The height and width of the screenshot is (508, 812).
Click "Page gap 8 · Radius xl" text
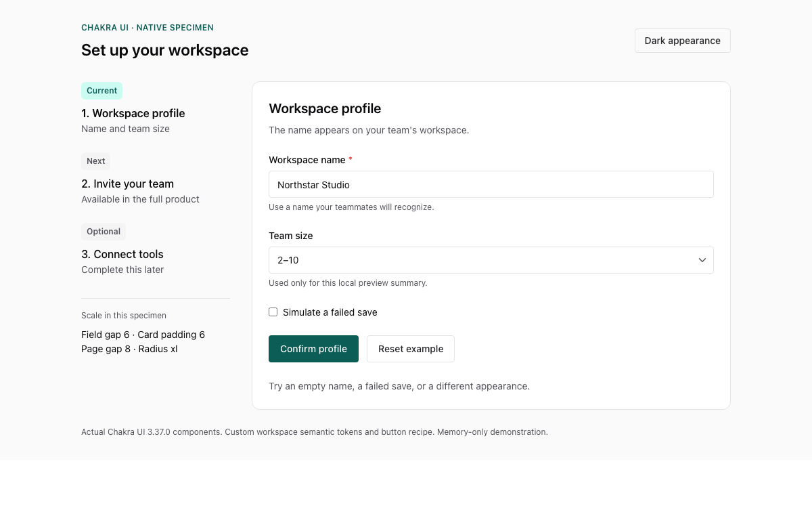129,349
